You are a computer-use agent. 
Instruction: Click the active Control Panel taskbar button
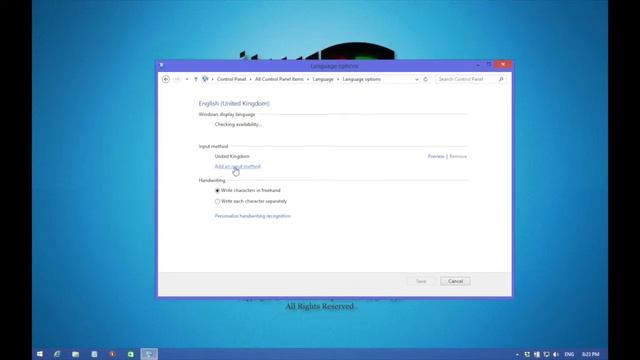pos(149,354)
